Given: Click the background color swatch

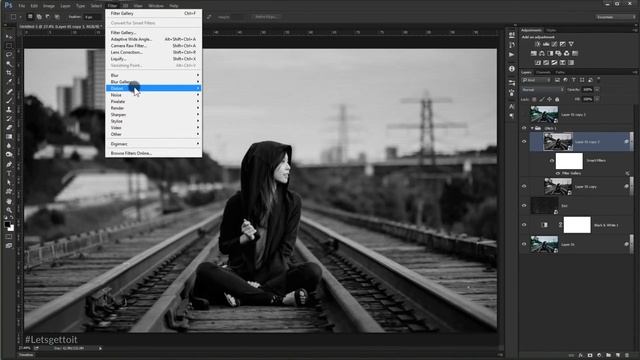Looking at the screenshot, I should click(x=11, y=228).
